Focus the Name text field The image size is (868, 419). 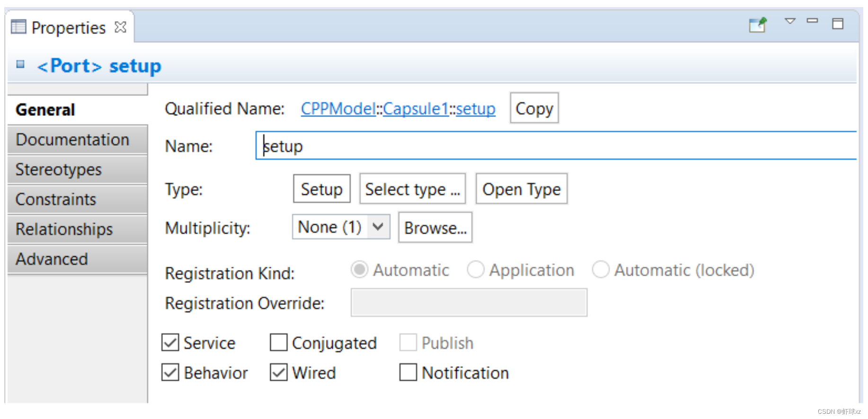[557, 146]
